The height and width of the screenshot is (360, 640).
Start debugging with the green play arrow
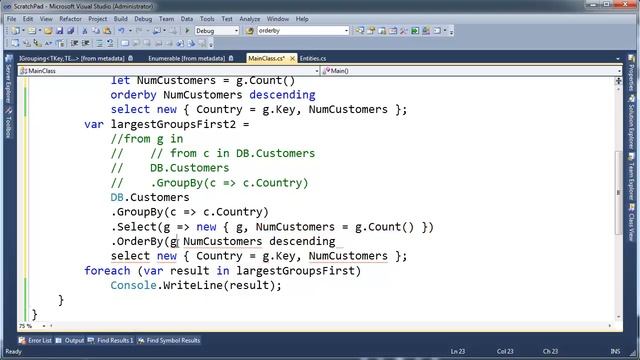click(x=187, y=31)
